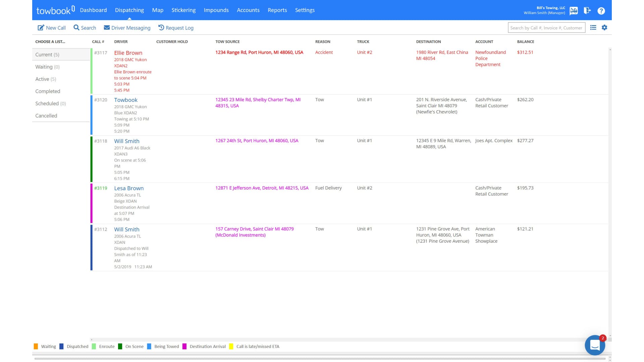Image resolution: width=644 pixels, height=362 pixels.
Task: Open the Impounds menu
Action: pos(216,10)
